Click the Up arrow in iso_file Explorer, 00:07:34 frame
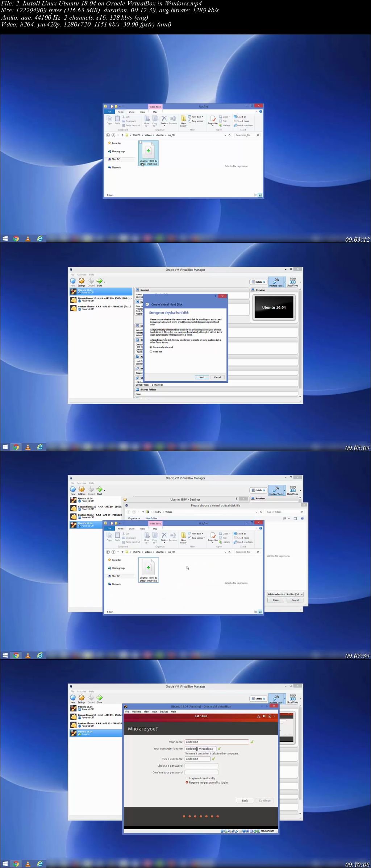 click(x=122, y=552)
